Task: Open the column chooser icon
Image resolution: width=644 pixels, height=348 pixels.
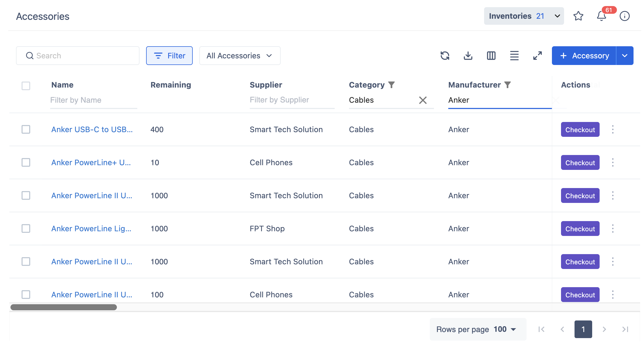Action: point(491,56)
